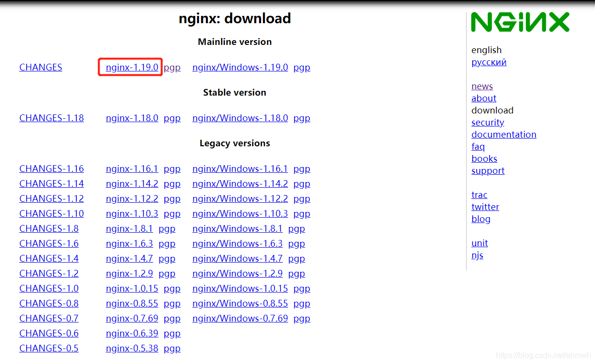
Task: Open the security page
Action: pyautogui.click(x=488, y=123)
